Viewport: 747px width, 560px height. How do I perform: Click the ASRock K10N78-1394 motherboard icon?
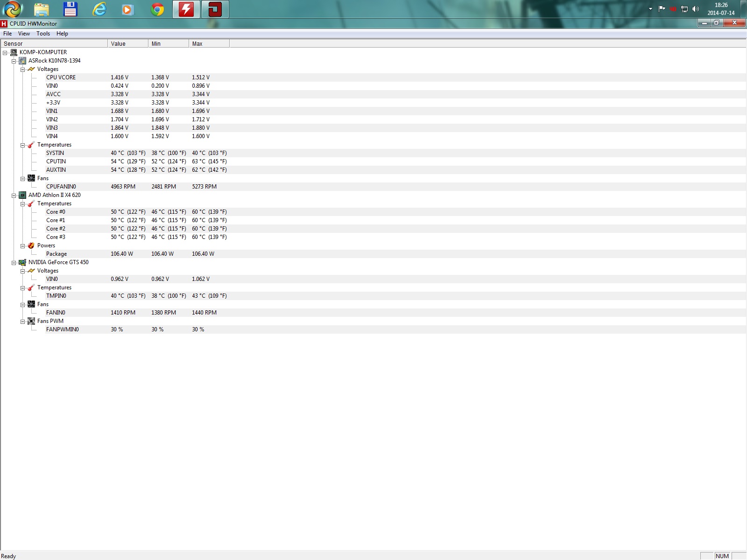coord(22,61)
